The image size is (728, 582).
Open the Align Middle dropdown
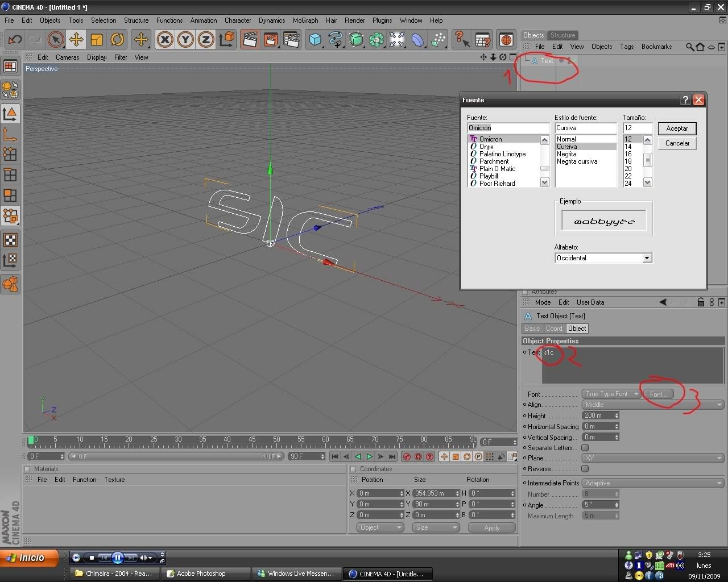653,405
